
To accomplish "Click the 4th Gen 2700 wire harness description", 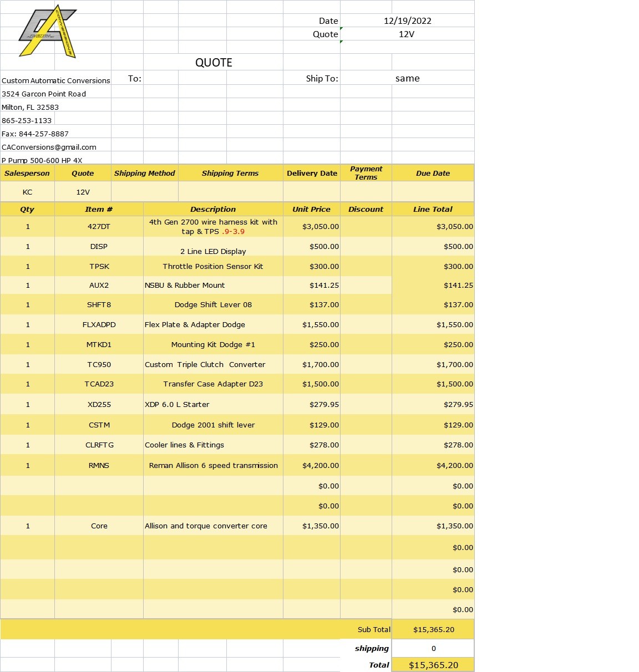I will (213, 226).
